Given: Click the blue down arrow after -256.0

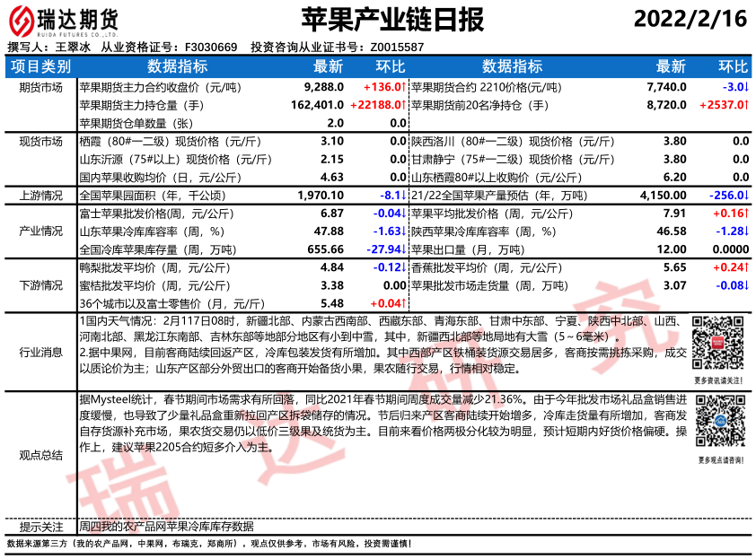Looking at the screenshot, I should (748, 195).
